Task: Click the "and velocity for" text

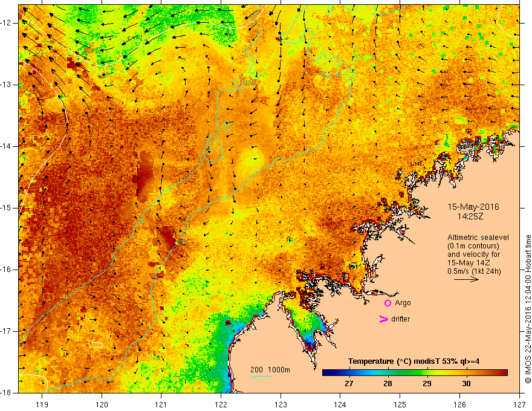Action: [473, 254]
